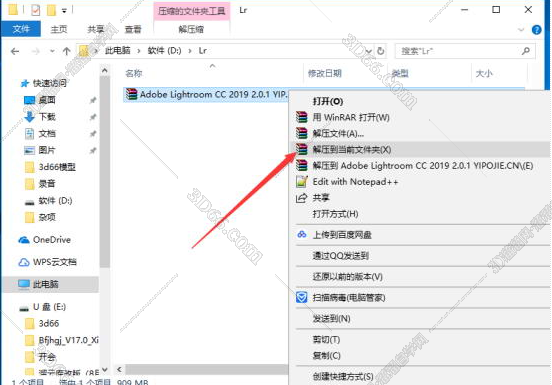The height and width of the screenshot is (385, 552).
Task: Sort by 修改日期 column header
Action: [325, 73]
